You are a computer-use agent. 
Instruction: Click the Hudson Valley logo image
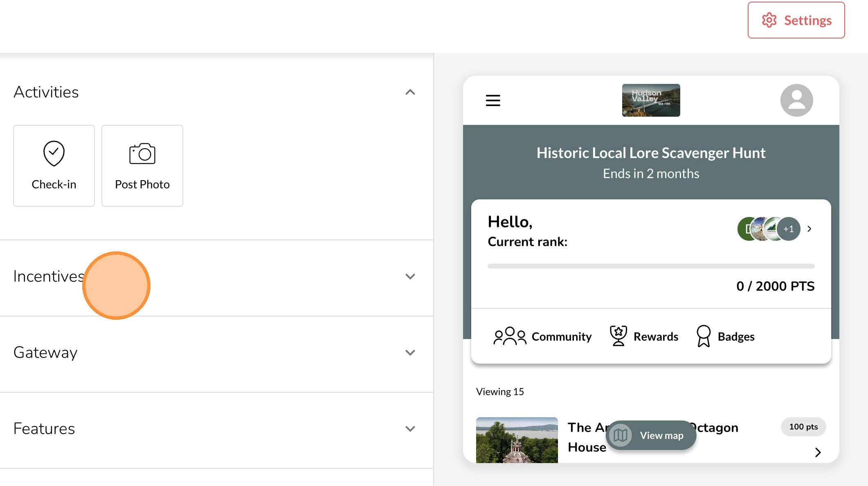(651, 100)
